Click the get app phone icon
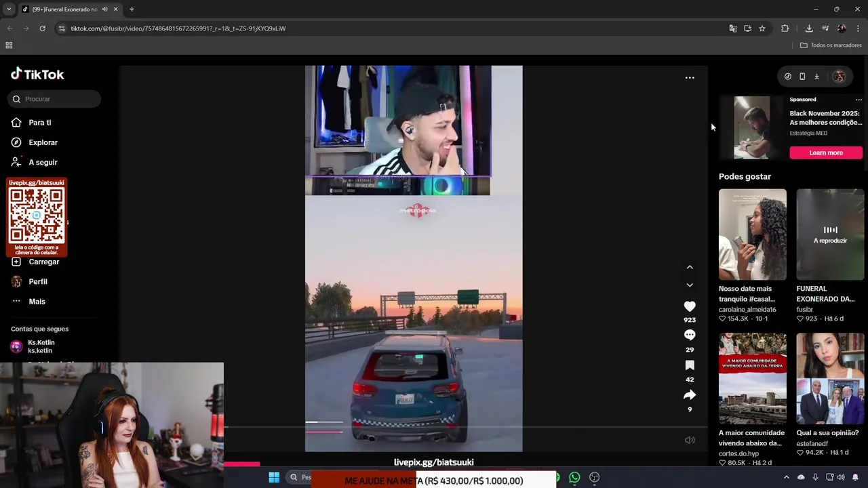The height and width of the screenshot is (488, 868). 802,77
